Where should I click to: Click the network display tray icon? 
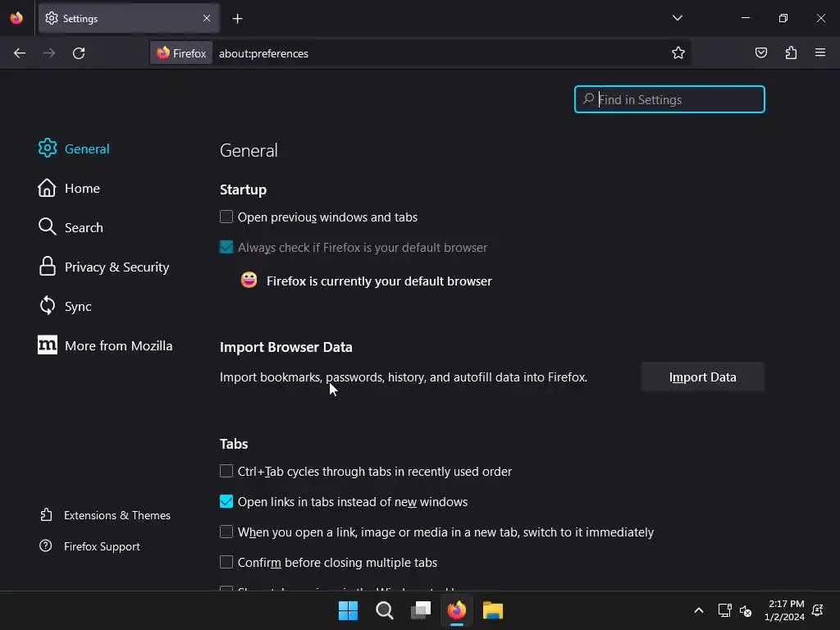click(724, 610)
